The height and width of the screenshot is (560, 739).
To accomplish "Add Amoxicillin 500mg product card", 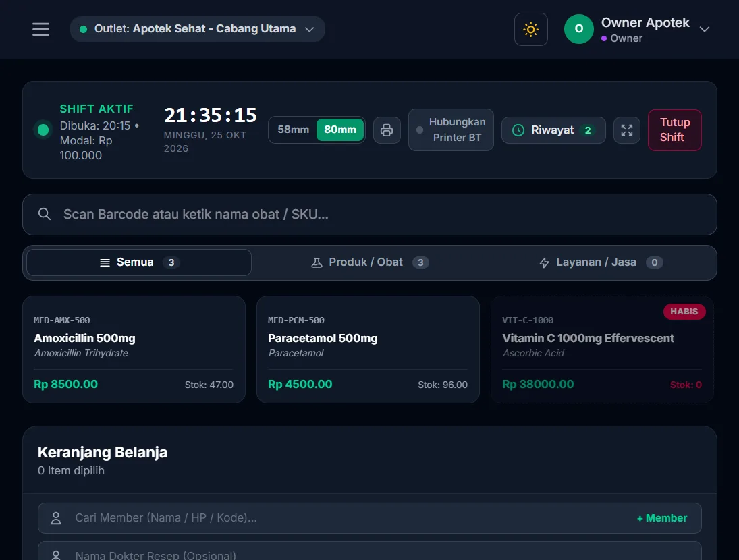I will pyautogui.click(x=134, y=349).
